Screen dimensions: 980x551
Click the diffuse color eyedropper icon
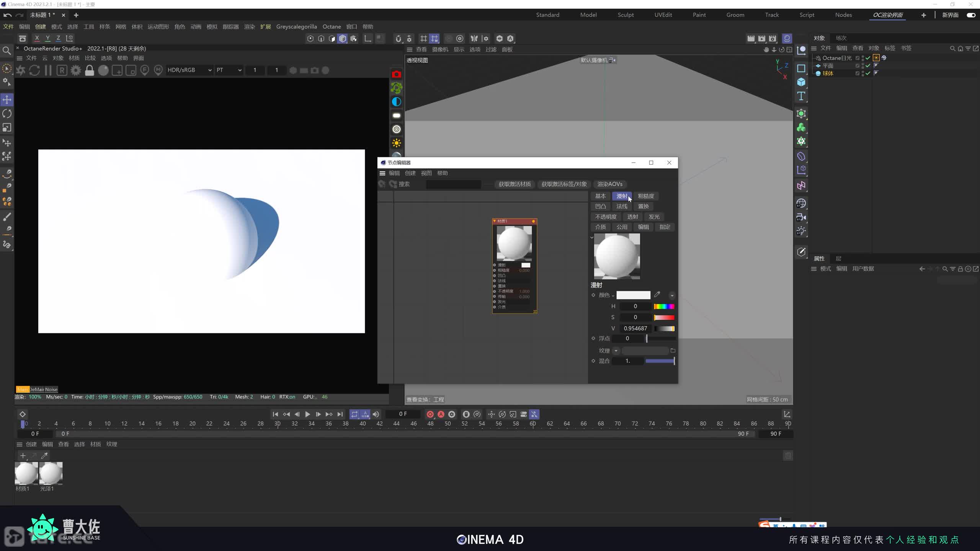[657, 295]
